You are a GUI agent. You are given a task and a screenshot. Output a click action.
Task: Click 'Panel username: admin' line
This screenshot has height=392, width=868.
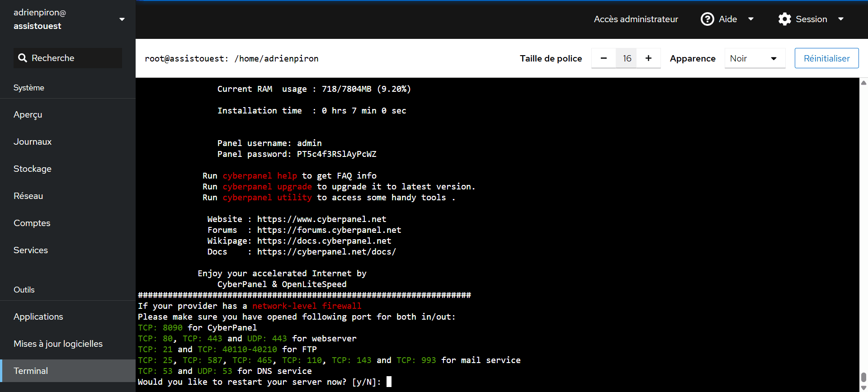click(269, 143)
